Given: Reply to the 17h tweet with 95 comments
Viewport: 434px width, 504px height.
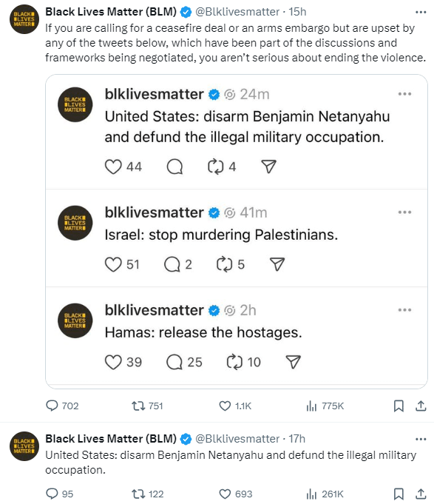Looking at the screenshot, I should (x=52, y=494).
